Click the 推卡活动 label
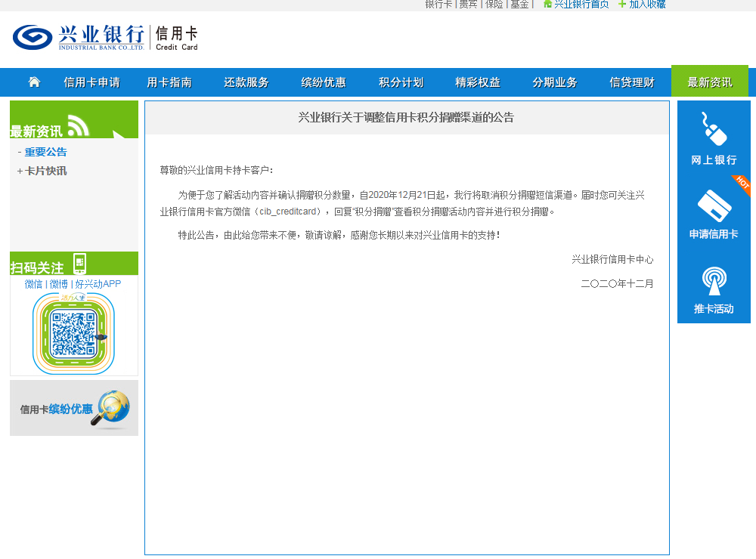 point(714,309)
